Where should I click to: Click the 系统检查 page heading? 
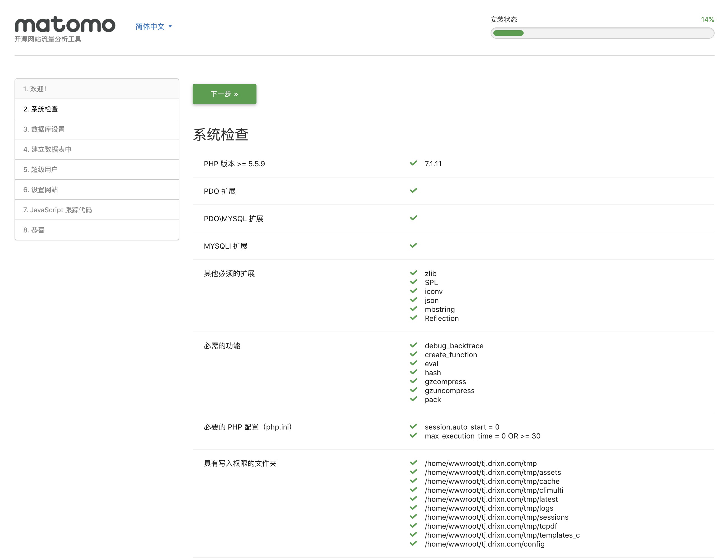pyautogui.click(x=221, y=135)
